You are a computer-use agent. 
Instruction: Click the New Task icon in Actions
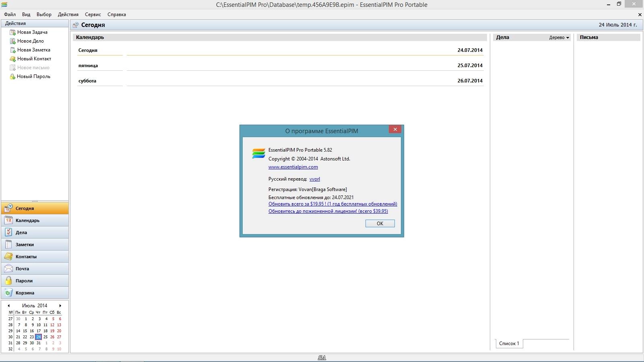point(12,32)
